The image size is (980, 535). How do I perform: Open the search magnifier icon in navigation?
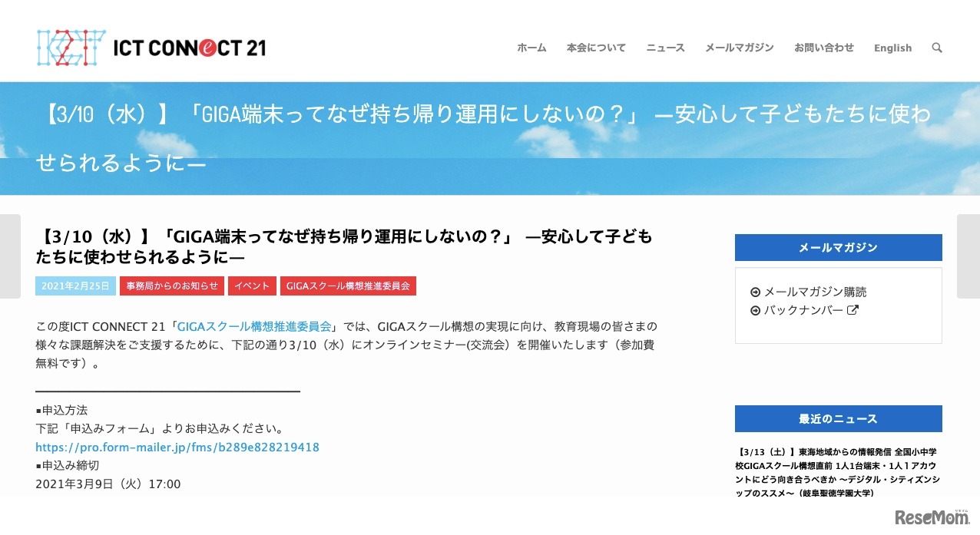point(936,48)
